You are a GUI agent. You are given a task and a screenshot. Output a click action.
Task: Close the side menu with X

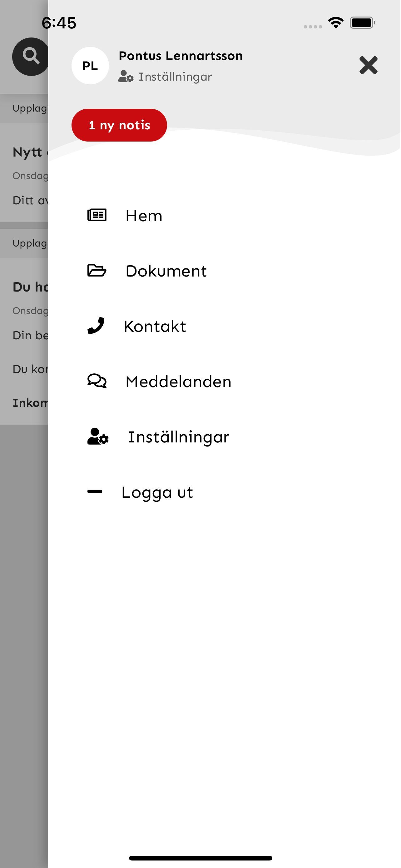[x=368, y=65]
